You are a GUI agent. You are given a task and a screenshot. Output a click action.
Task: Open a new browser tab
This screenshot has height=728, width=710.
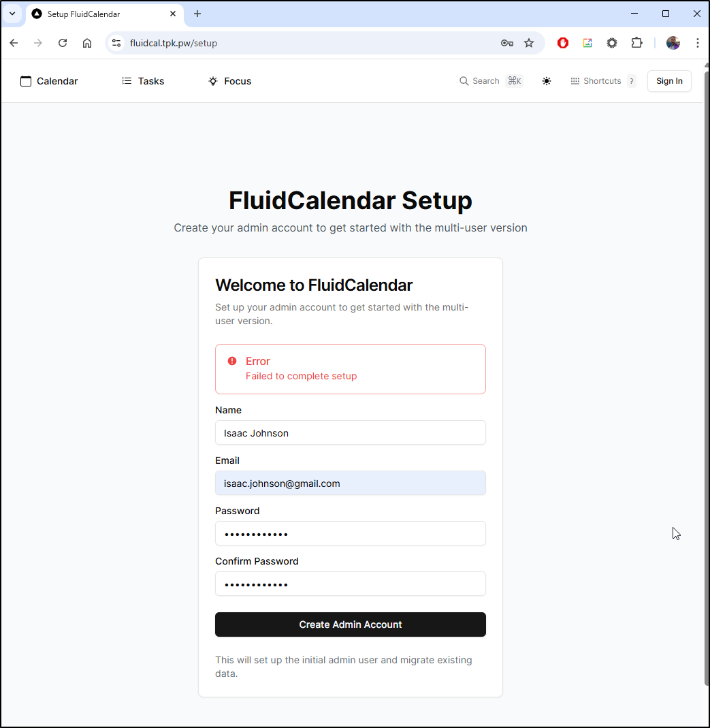coord(197,14)
